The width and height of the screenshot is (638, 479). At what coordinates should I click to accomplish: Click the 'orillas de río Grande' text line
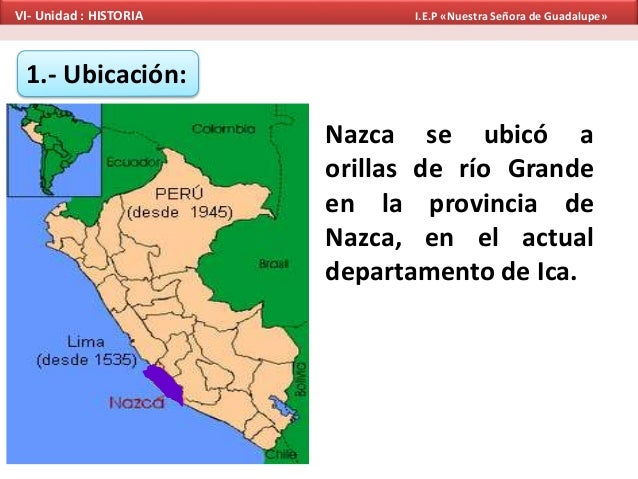click(x=459, y=169)
